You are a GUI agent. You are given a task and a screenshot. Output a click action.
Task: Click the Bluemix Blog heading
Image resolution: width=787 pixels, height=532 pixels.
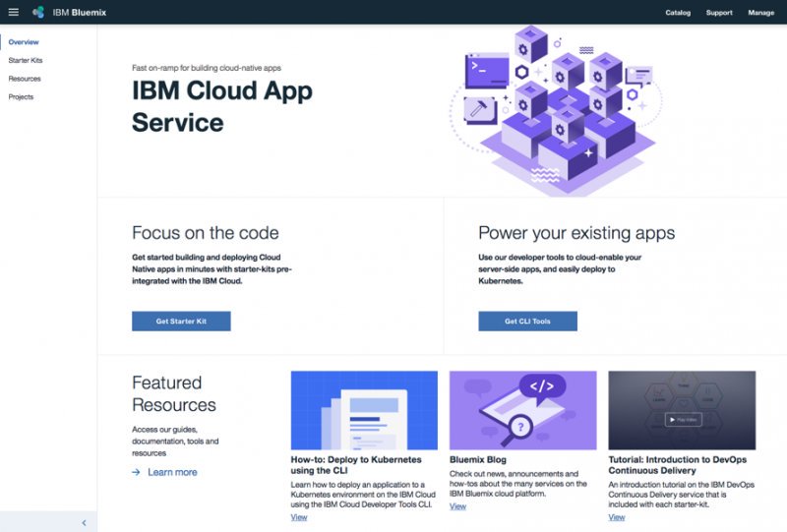(x=478, y=460)
